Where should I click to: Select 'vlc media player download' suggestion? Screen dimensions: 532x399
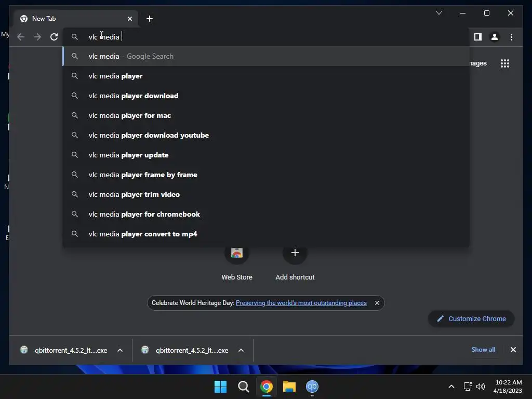(267, 96)
